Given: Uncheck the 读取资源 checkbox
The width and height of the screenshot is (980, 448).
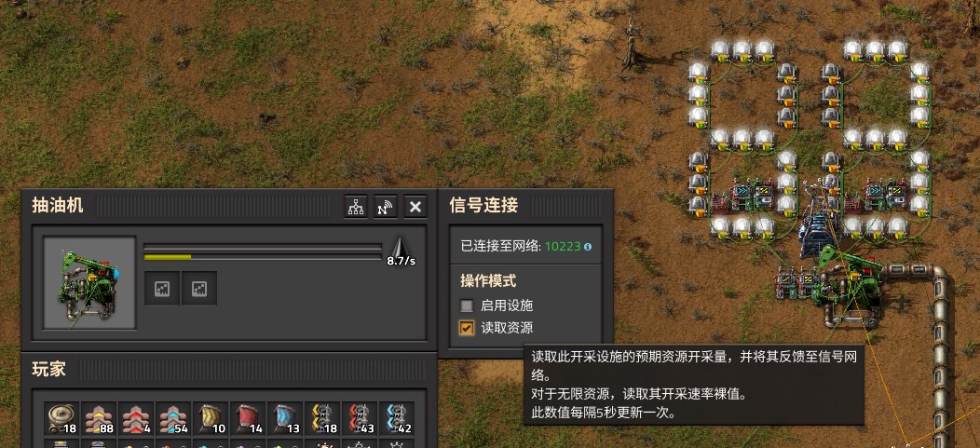Looking at the screenshot, I should point(467,328).
